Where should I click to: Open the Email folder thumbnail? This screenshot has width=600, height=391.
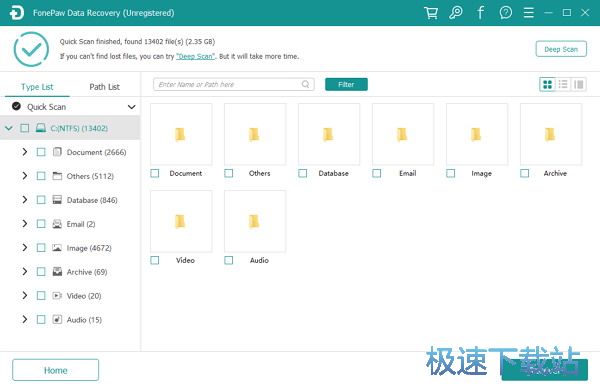pos(403,134)
